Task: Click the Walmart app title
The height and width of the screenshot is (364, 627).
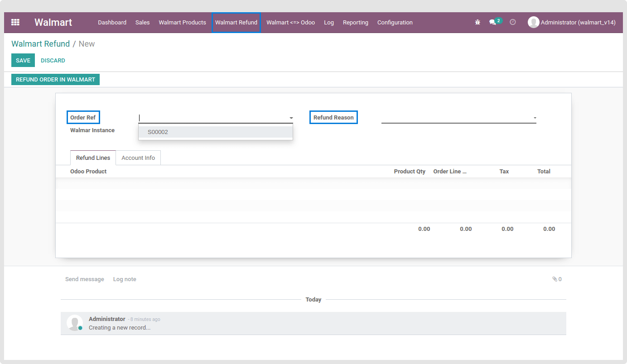Action: (53, 22)
